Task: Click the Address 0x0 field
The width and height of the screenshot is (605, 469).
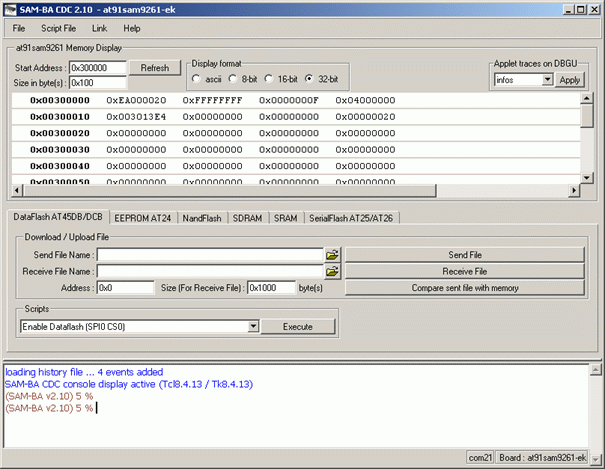Action: 125,288
